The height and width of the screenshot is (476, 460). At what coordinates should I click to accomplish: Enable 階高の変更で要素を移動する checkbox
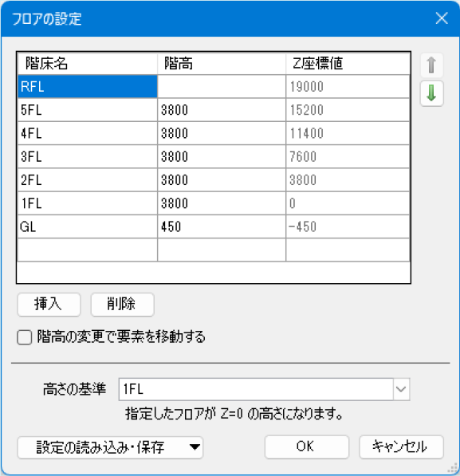click(x=25, y=337)
